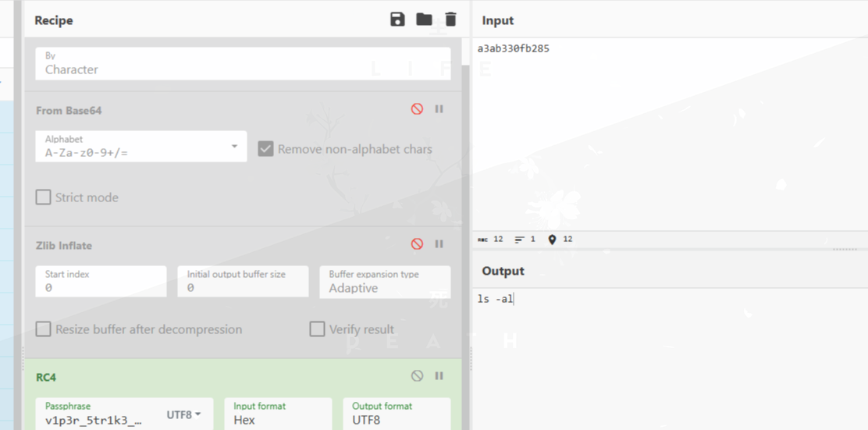The height and width of the screenshot is (430, 868).
Task: Set breakpoint on From Base64 operation
Action: tap(439, 109)
